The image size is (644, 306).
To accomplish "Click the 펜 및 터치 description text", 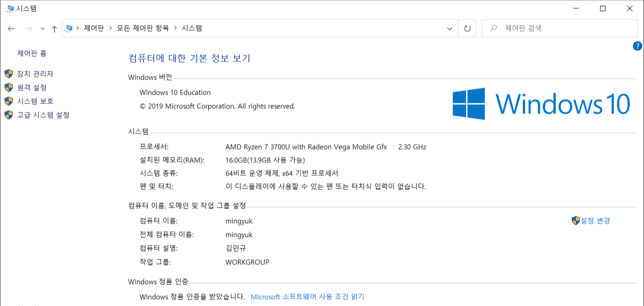I will tap(326, 187).
